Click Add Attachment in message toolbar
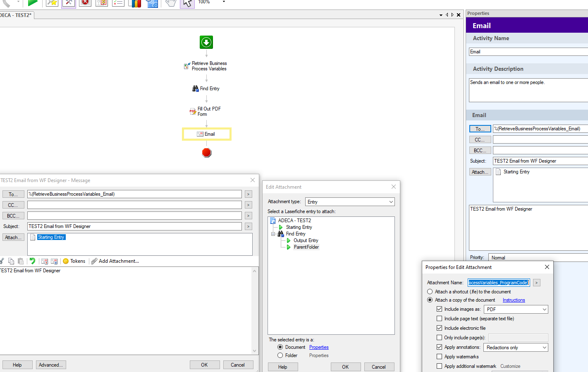588x372 pixels. tap(118, 261)
